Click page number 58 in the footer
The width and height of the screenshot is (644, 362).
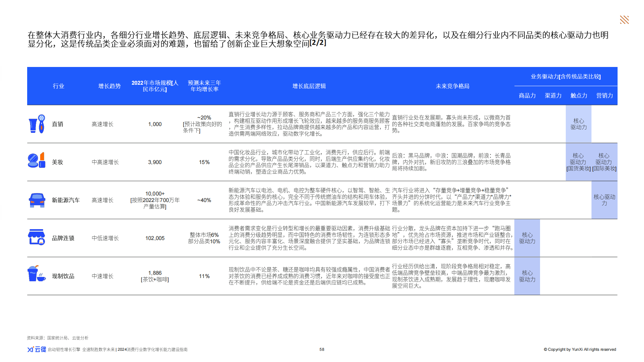(322, 349)
